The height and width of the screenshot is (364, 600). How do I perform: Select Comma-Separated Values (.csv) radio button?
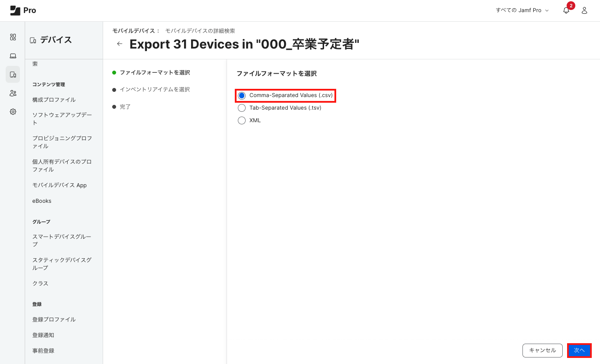[242, 95]
